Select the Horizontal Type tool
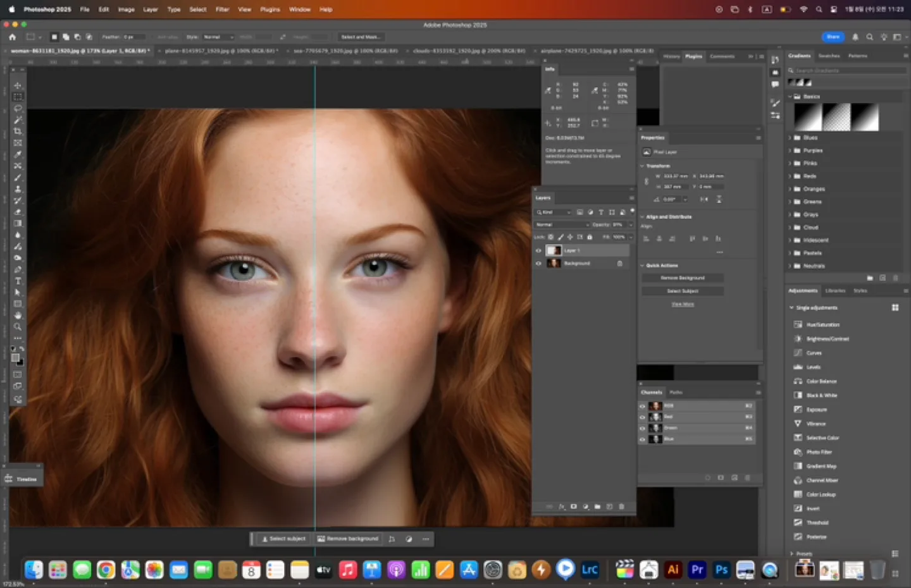Image resolution: width=911 pixels, height=588 pixels. (x=18, y=281)
